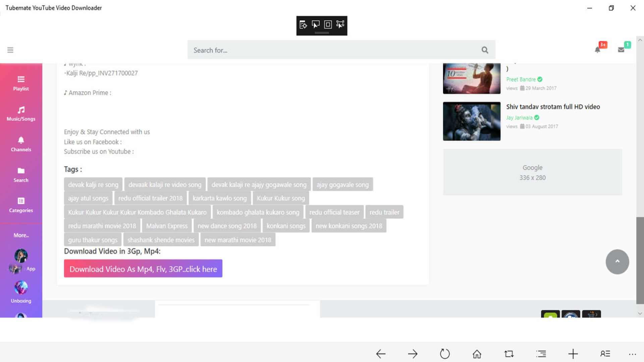Select 'konkani songs' tag

click(286, 226)
